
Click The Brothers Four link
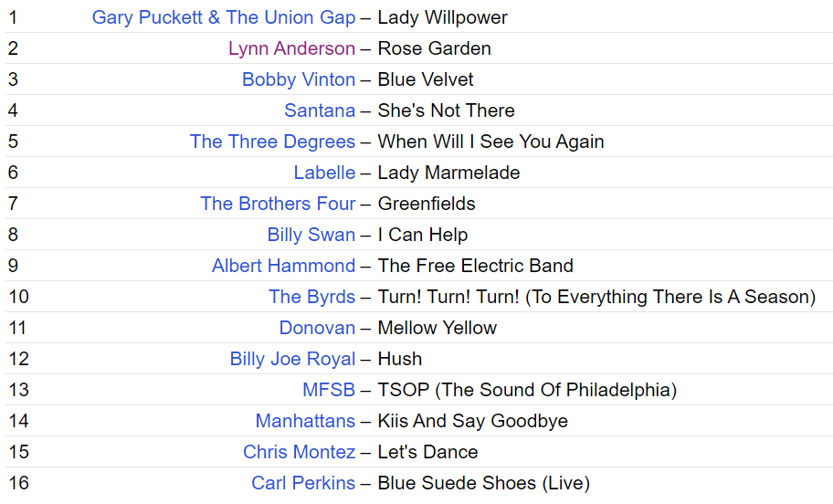(278, 204)
